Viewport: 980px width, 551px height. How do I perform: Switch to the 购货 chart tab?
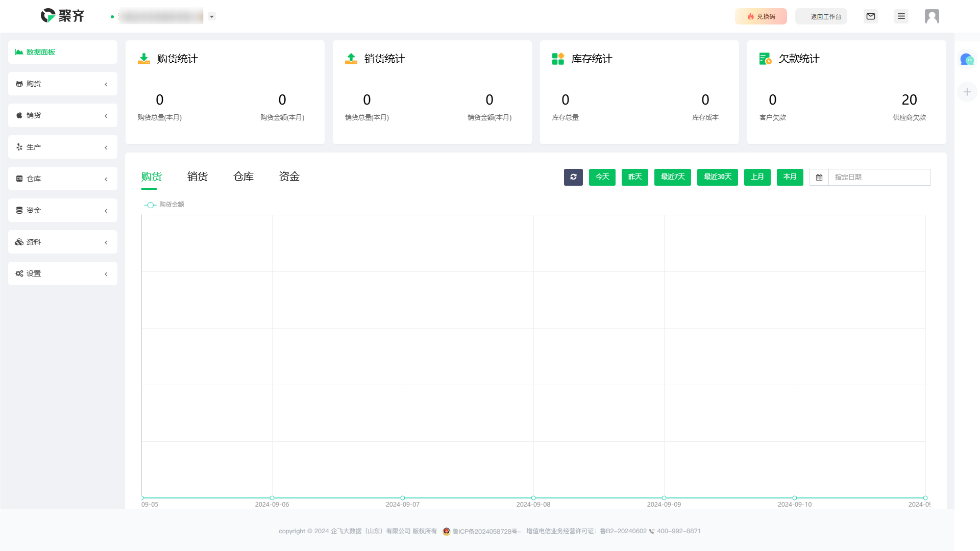coord(152,177)
